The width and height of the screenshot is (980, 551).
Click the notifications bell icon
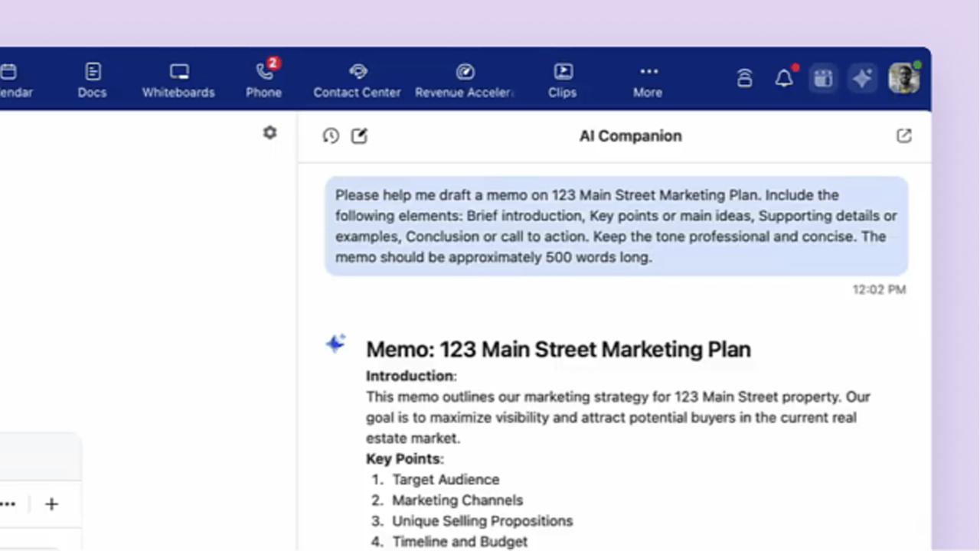[784, 78]
